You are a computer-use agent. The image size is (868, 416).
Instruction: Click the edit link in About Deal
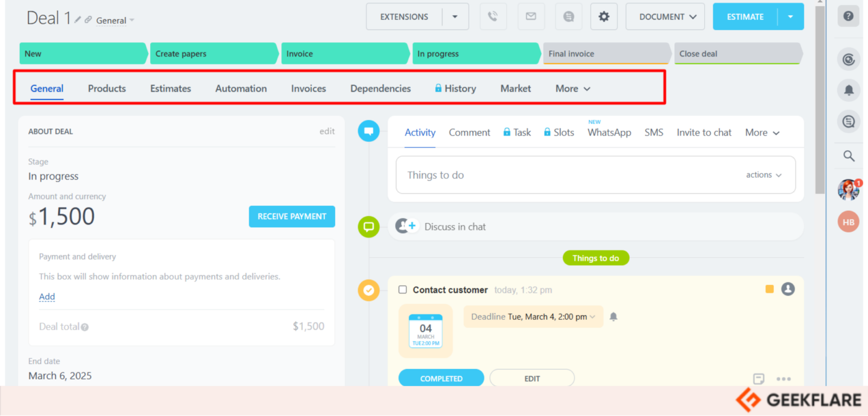[327, 131]
